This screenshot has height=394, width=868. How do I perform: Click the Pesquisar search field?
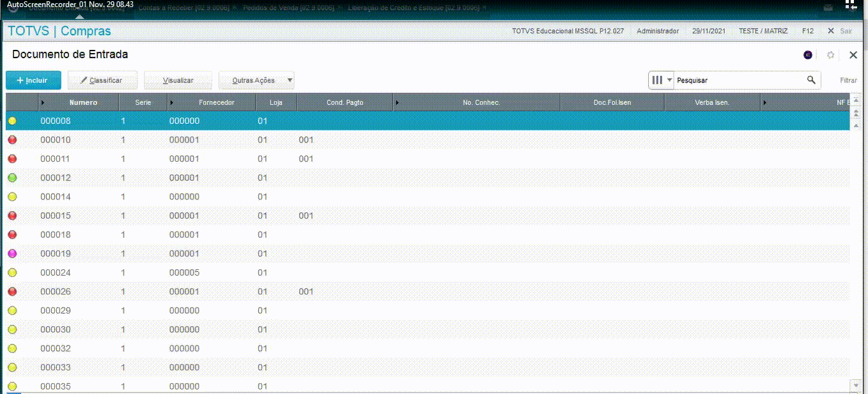(740, 80)
